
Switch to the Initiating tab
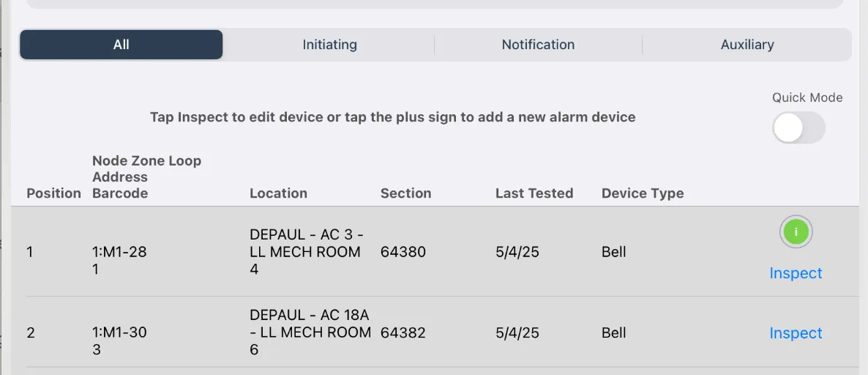tap(329, 45)
